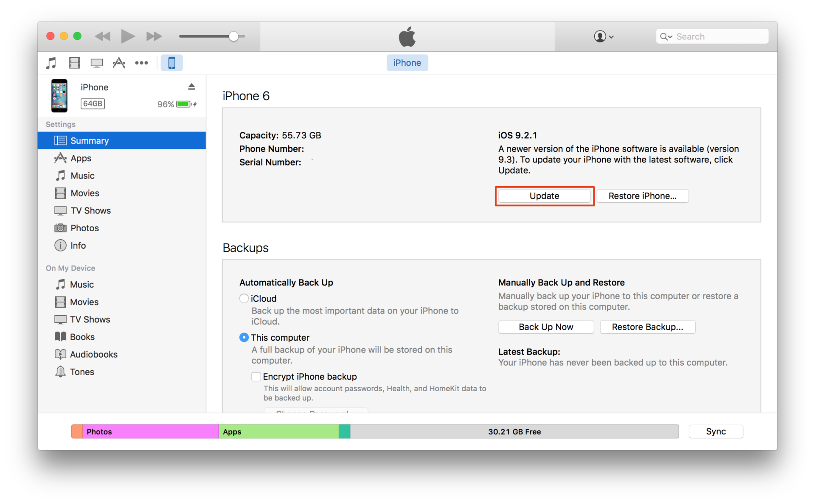Click Restore iPhone button
Screen dimensions: 815x504
pos(641,196)
